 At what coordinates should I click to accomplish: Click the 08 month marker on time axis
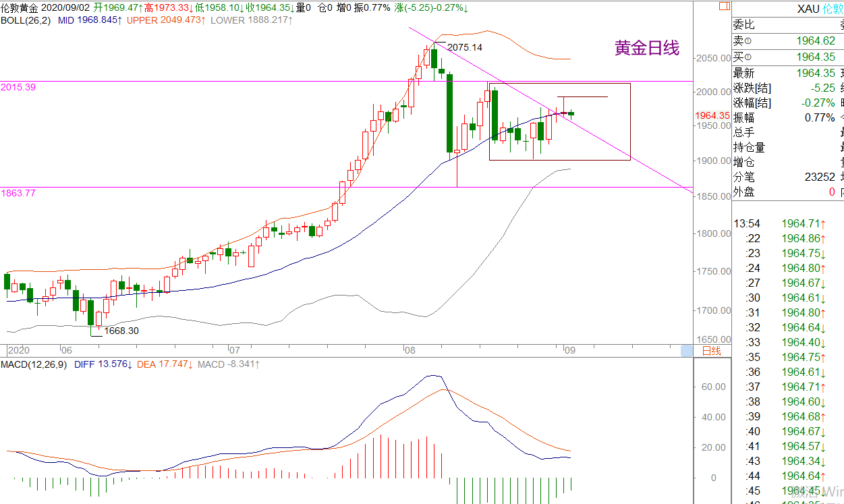(410, 351)
